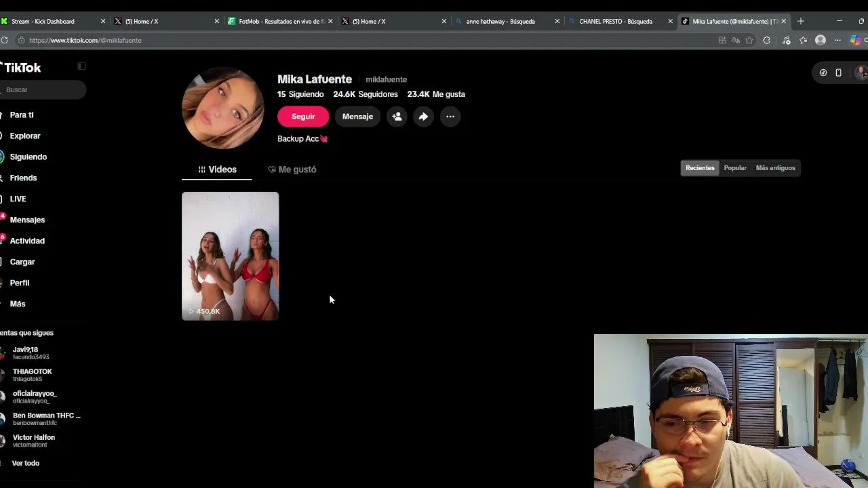
Task: Sort videos by Recientes
Action: [700, 168]
